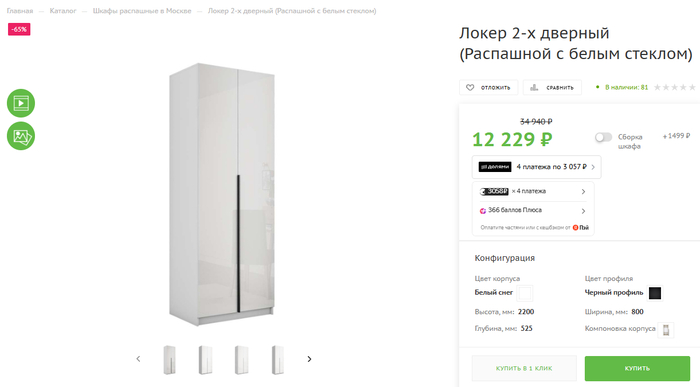
Task: Select the black profile color swatch
Action: [x=655, y=293]
